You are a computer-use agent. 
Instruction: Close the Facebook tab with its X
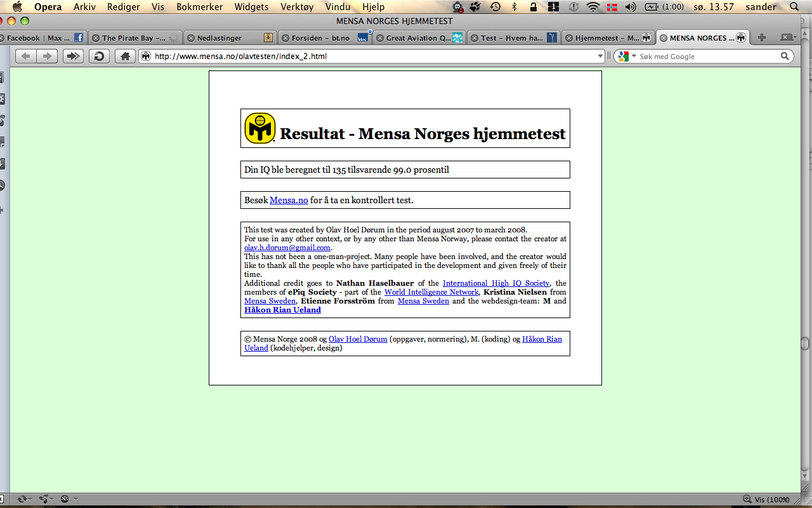click(2, 38)
